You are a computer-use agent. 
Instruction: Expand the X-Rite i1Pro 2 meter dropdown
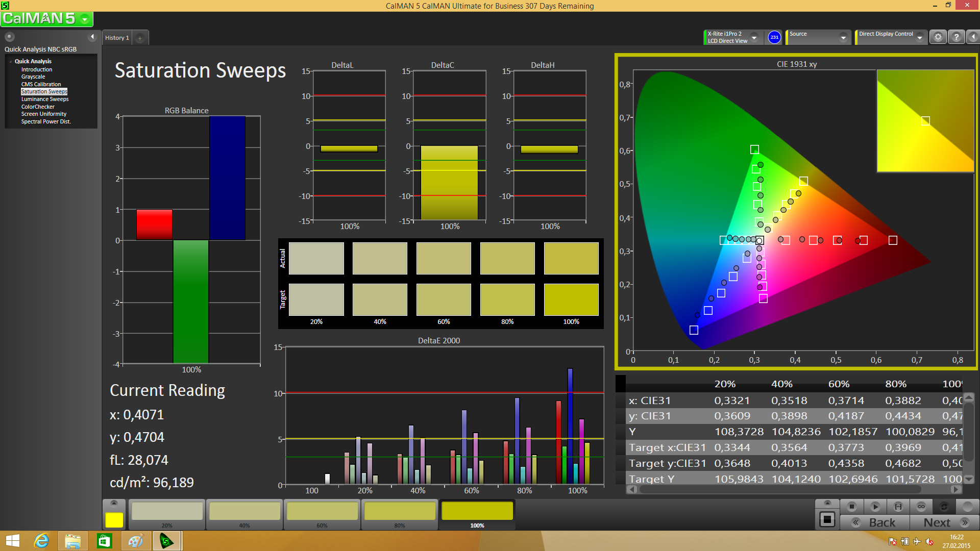pos(754,37)
